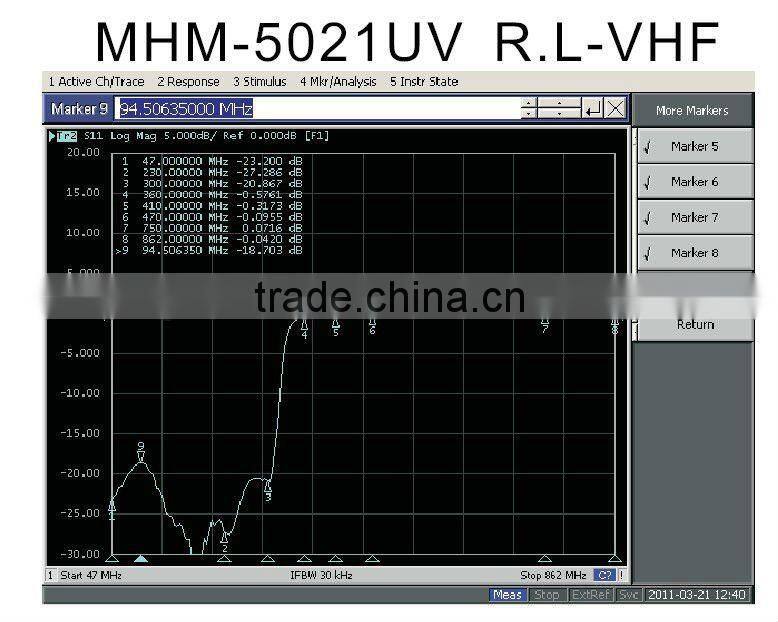Select marker table row 300.00000 MHz -20.867 dB

pos(212,184)
